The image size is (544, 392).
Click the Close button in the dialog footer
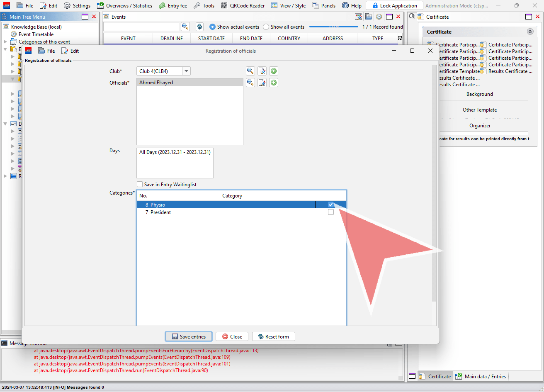click(x=232, y=336)
